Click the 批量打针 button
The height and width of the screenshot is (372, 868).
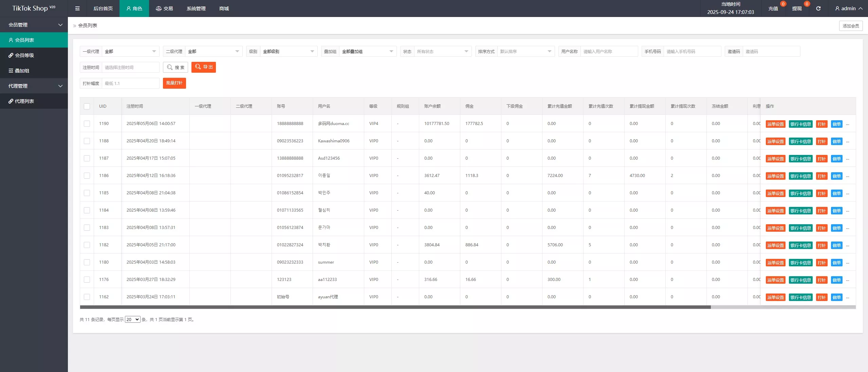click(174, 83)
